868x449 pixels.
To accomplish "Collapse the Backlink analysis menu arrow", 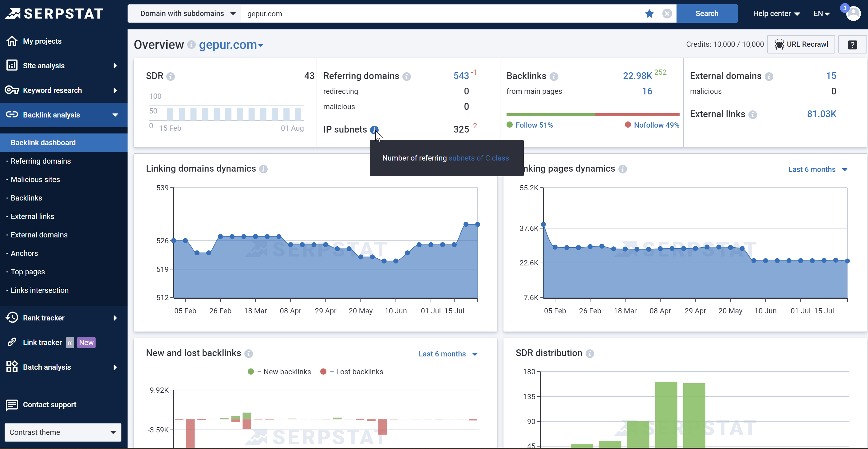I will point(115,115).
